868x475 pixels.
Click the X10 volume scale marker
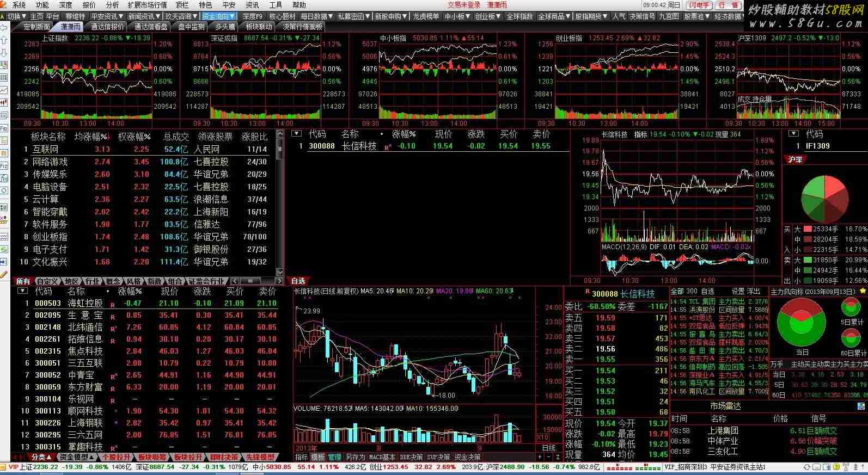(542, 437)
